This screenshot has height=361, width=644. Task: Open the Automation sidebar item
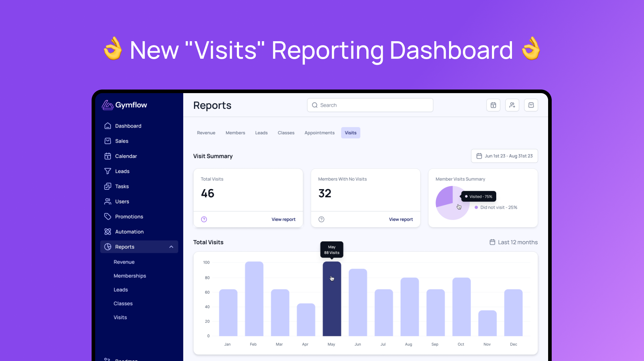[129, 232]
